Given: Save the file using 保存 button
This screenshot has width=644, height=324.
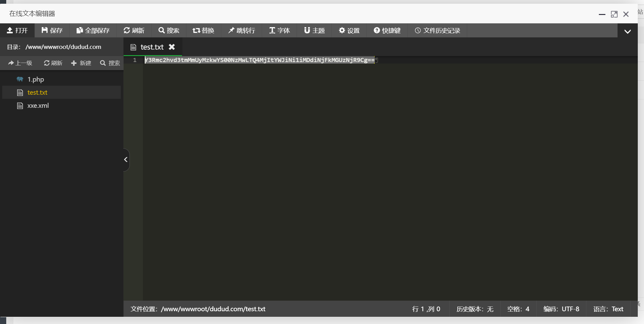Looking at the screenshot, I should 52,30.
